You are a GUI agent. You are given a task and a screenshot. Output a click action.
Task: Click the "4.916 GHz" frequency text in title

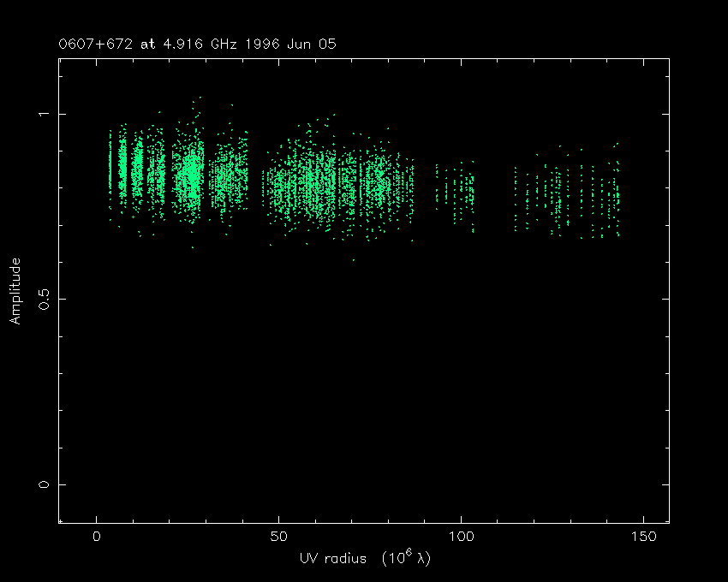(x=196, y=44)
